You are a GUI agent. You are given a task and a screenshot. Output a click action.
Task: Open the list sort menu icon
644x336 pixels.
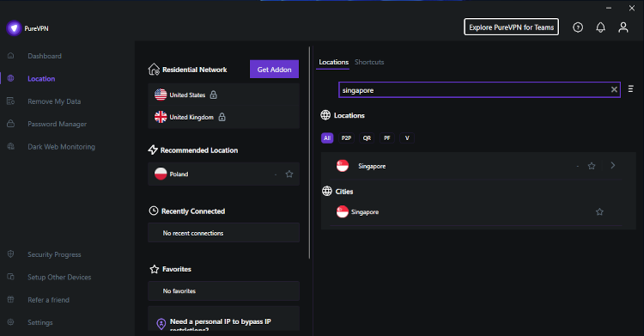(x=630, y=89)
